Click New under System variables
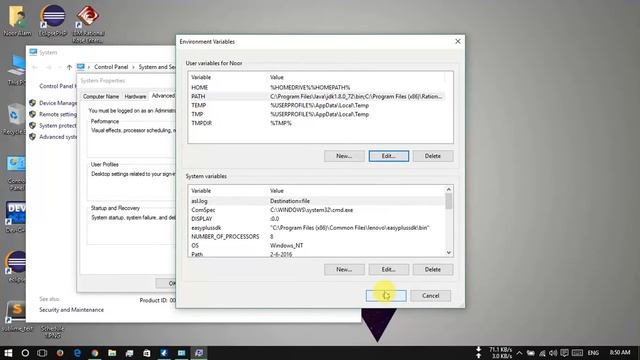Viewport: 640px width, 360px height. coord(344,269)
